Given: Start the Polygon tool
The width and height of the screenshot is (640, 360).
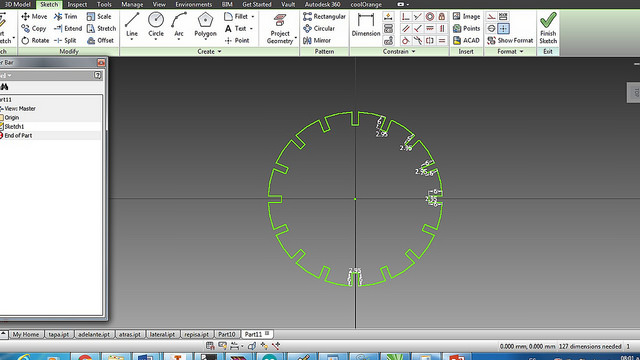Looking at the screenshot, I should (x=205, y=25).
